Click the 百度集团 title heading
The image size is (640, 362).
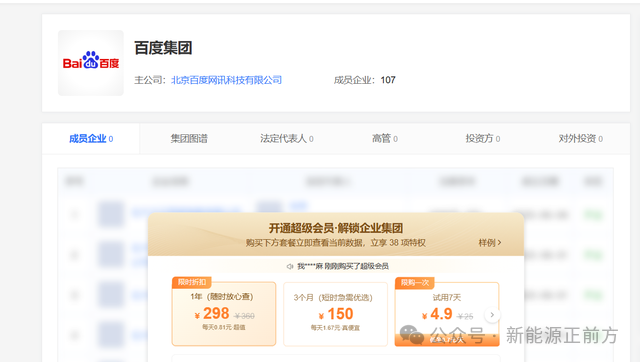point(163,48)
